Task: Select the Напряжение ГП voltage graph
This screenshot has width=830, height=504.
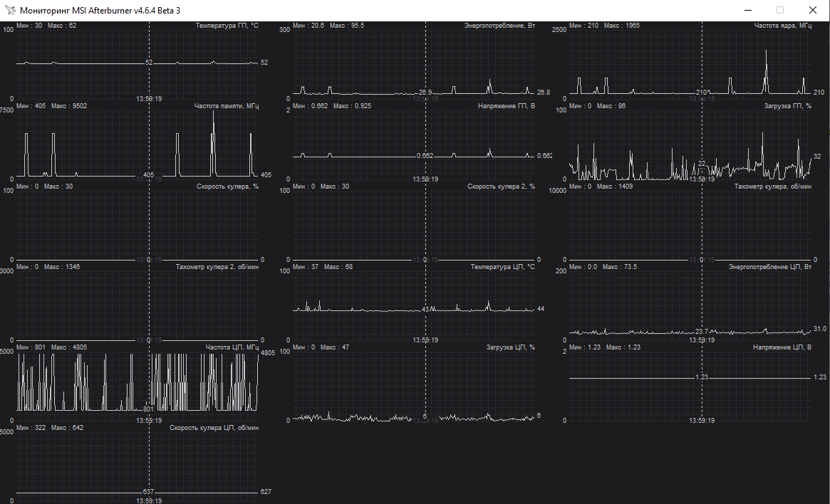Action: click(x=414, y=142)
